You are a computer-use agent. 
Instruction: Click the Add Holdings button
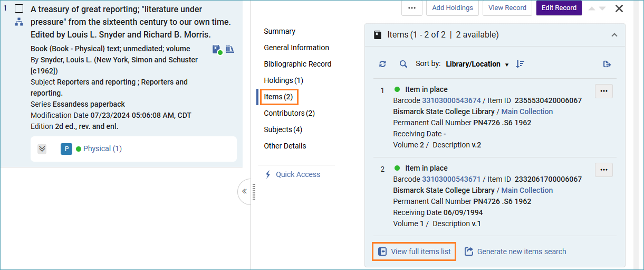point(453,8)
